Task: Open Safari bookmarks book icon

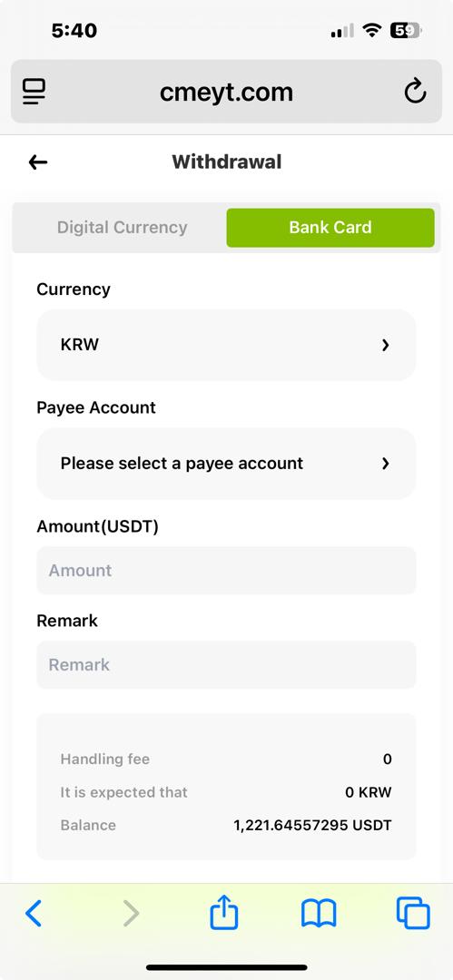Action: [x=319, y=914]
